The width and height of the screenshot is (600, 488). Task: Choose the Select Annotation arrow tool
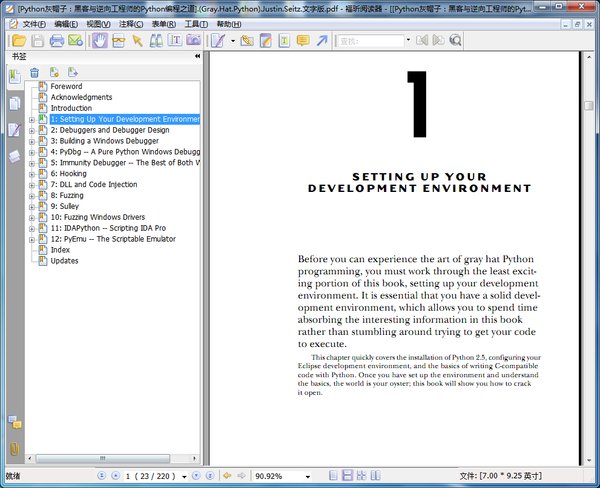(x=137, y=40)
